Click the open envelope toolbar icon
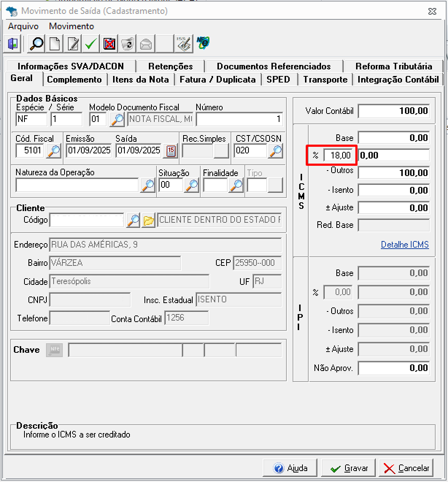Viewport: 448px width, 482px height. (x=146, y=44)
